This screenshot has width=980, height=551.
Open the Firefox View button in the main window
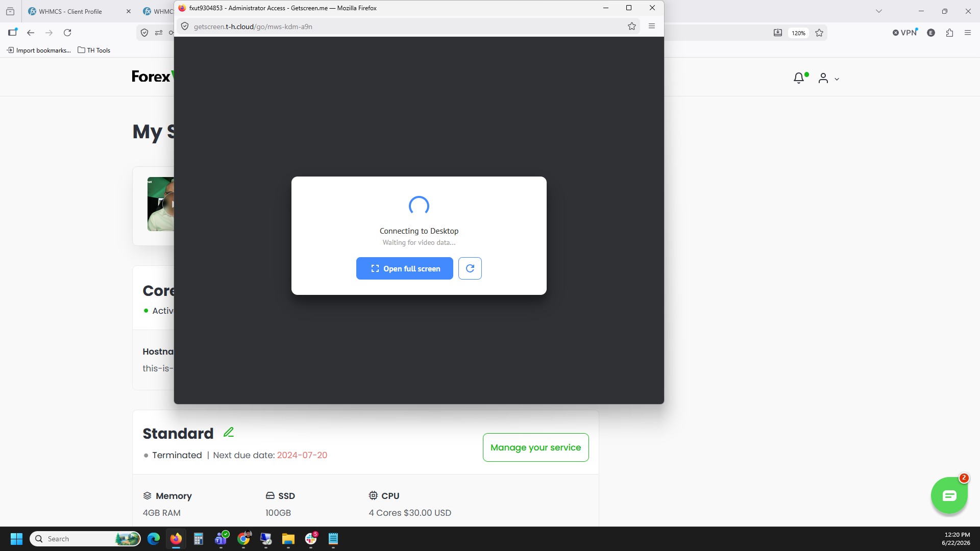coord(10,11)
